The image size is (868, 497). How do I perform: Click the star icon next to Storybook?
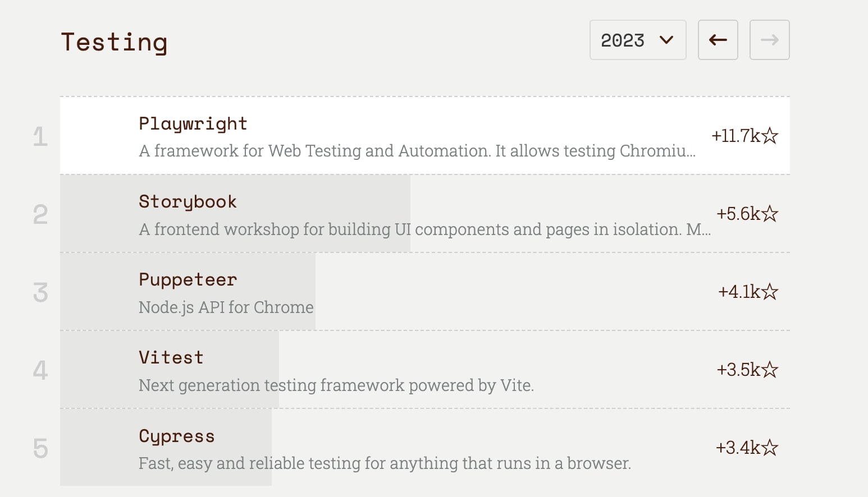click(770, 214)
